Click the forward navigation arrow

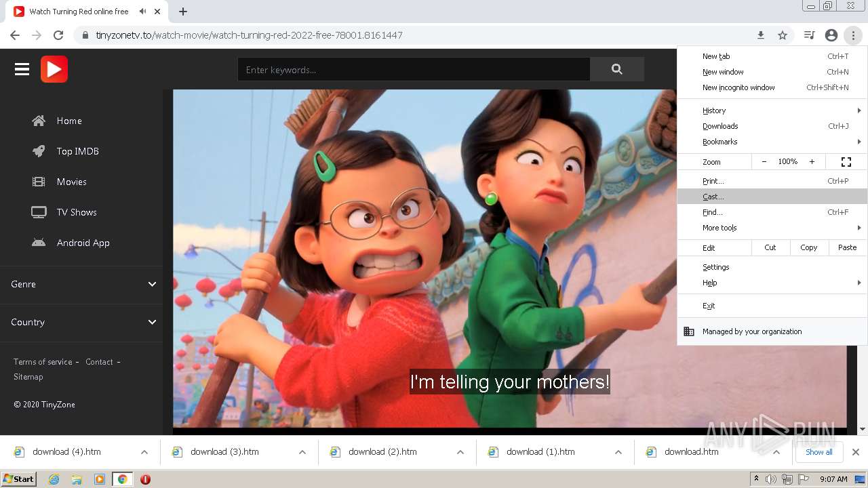pos(37,35)
